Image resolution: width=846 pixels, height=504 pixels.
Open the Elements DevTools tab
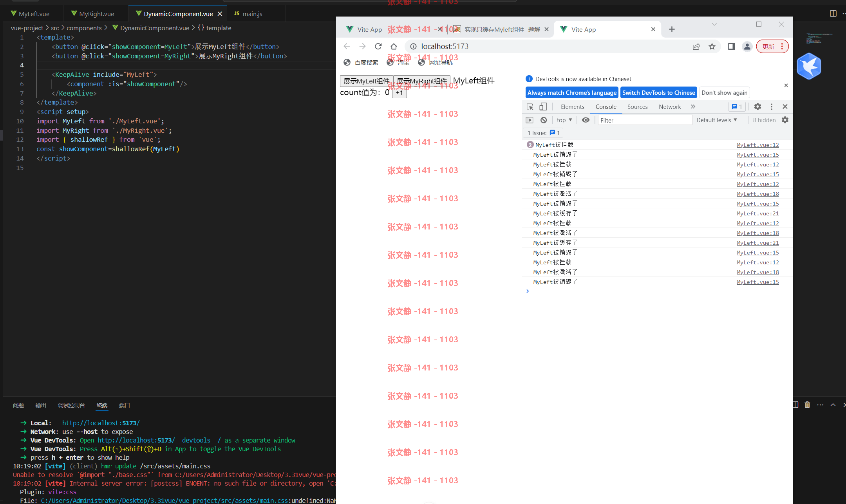tap(572, 107)
